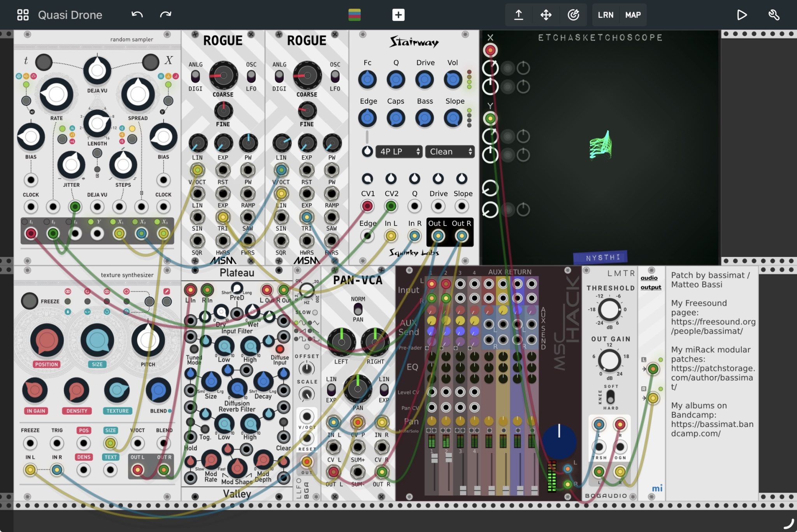This screenshot has height=532, width=797.
Task: Click the upload/share arrow icon
Action: (518, 15)
